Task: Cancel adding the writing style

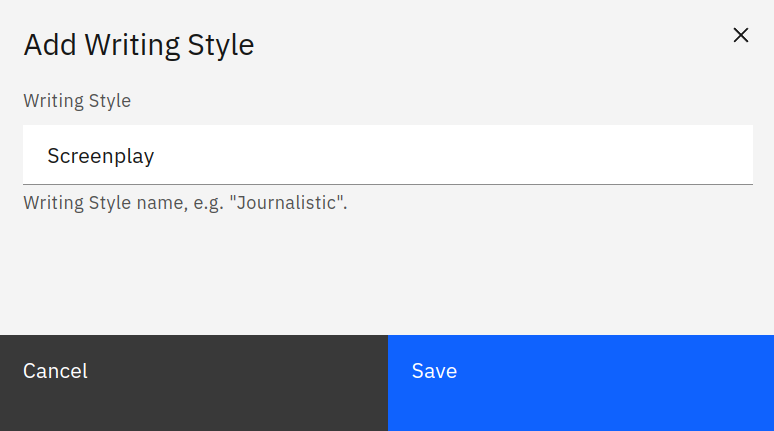Action: pyautogui.click(x=193, y=382)
